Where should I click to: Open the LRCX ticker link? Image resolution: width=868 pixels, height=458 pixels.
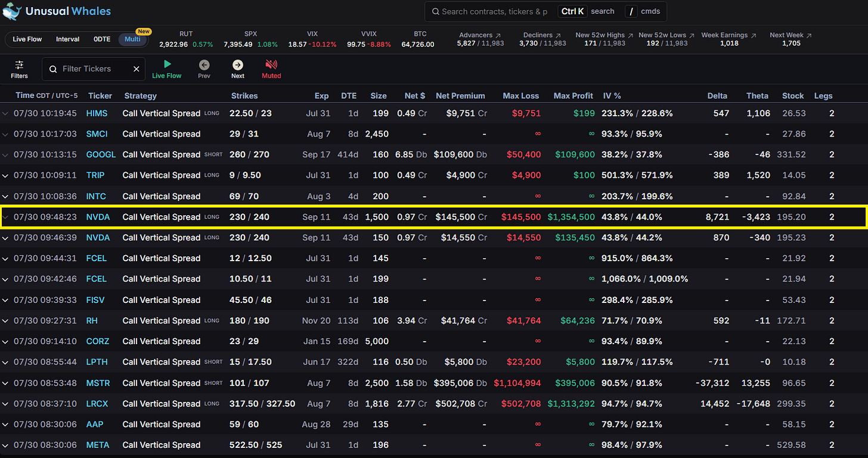(97, 404)
